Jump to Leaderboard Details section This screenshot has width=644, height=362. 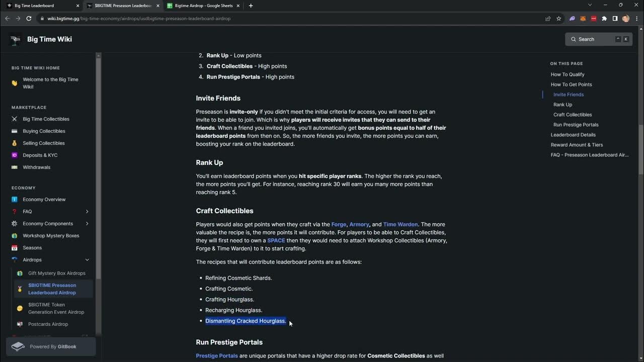click(x=573, y=135)
